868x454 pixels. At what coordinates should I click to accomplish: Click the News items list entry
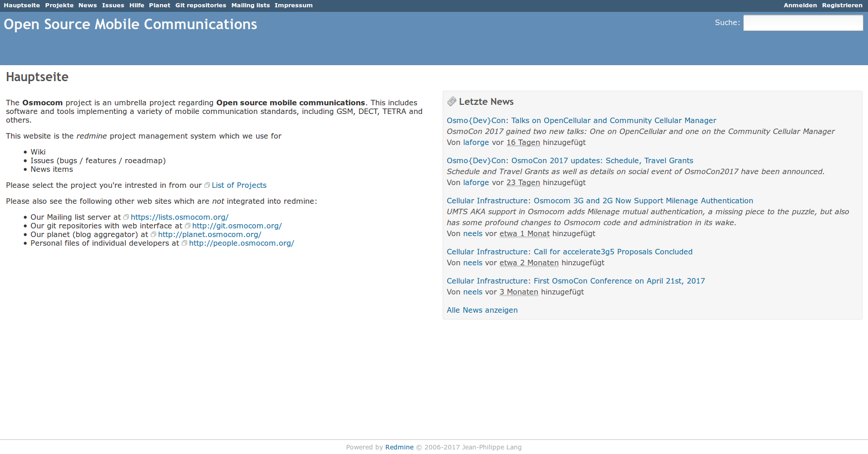[x=51, y=169]
